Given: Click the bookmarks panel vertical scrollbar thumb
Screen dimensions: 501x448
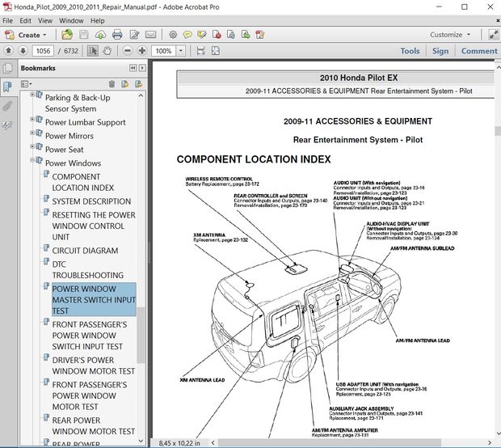Looking at the screenshot, I should click(141, 335).
